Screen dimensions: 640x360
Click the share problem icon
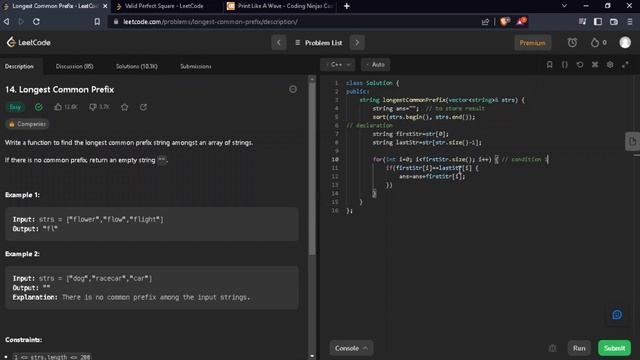pos(143,107)
